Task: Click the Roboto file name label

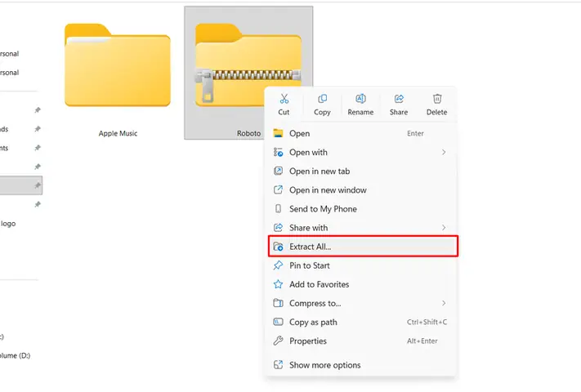Action: pyautogui.click(x=248, y=133)
